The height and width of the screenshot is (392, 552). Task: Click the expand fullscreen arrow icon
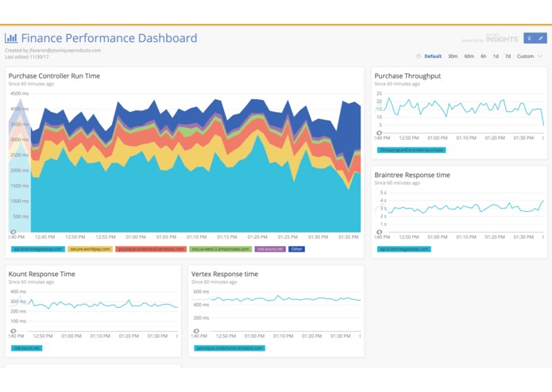(x=542, y=38)
